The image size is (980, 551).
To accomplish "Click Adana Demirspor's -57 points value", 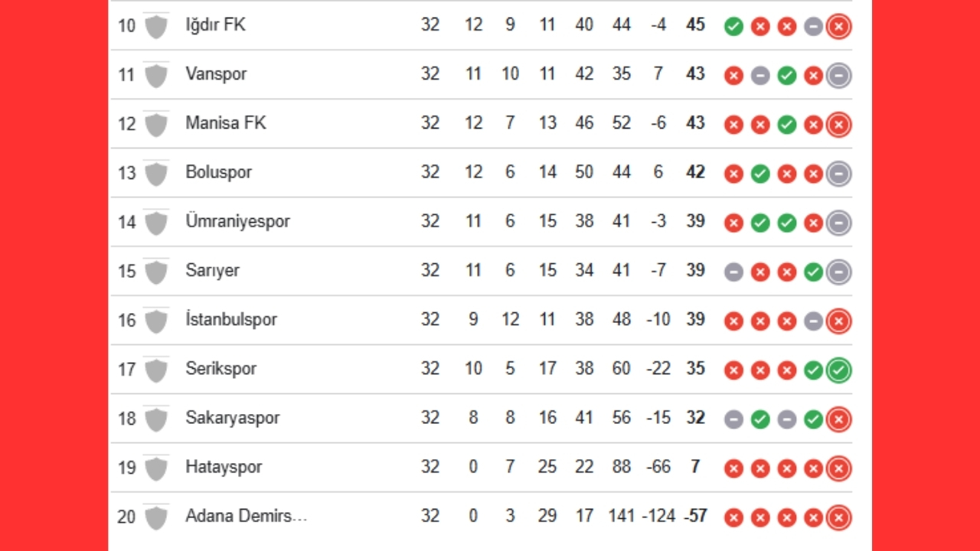I will pyautogui.click(x=695, y=516).
